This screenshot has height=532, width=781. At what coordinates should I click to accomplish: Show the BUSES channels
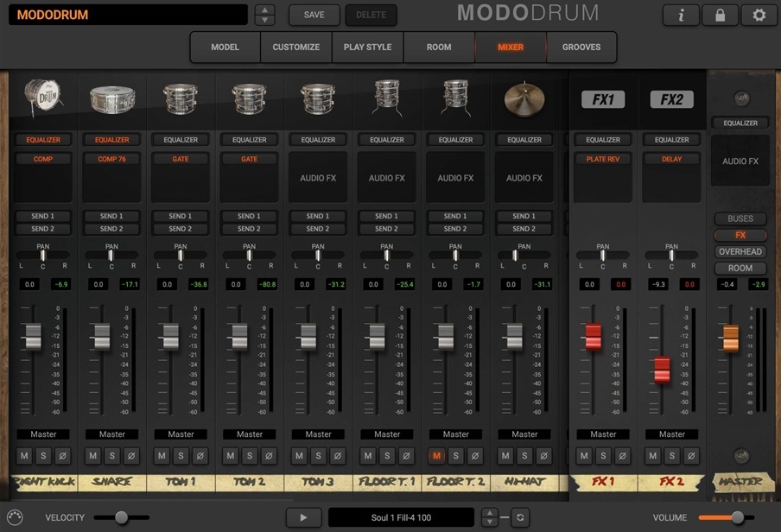(x=740, y=218)
